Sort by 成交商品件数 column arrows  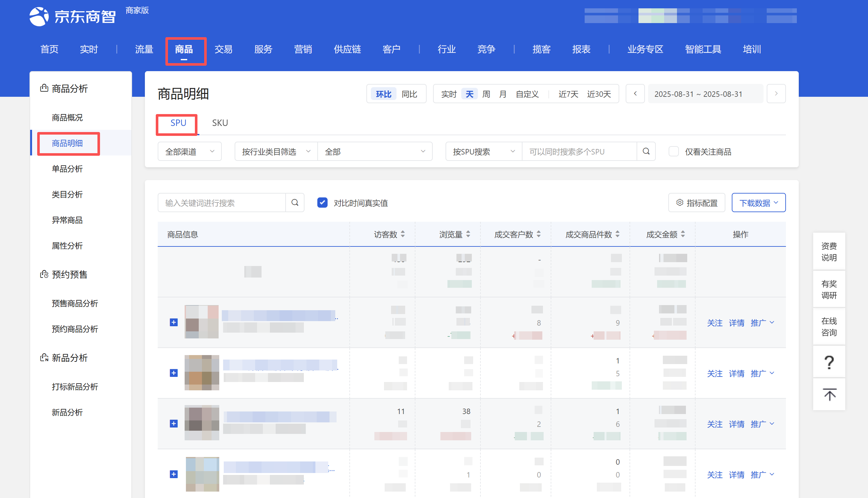617,234
